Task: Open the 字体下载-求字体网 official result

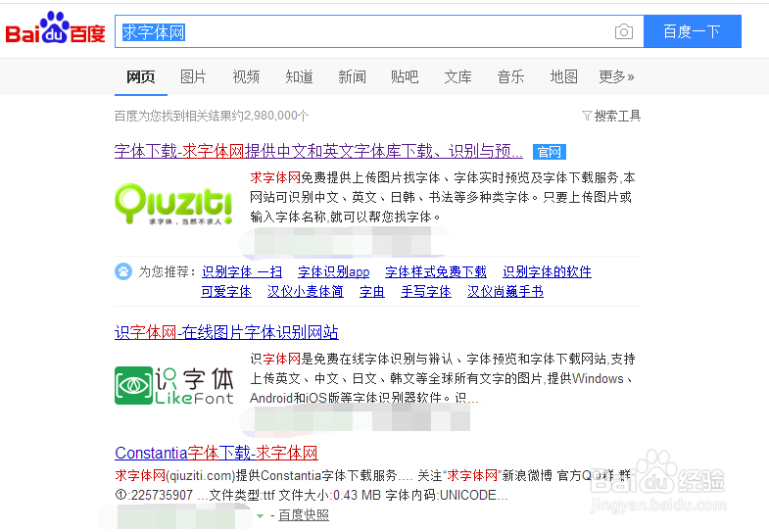Action: [318, 151]
